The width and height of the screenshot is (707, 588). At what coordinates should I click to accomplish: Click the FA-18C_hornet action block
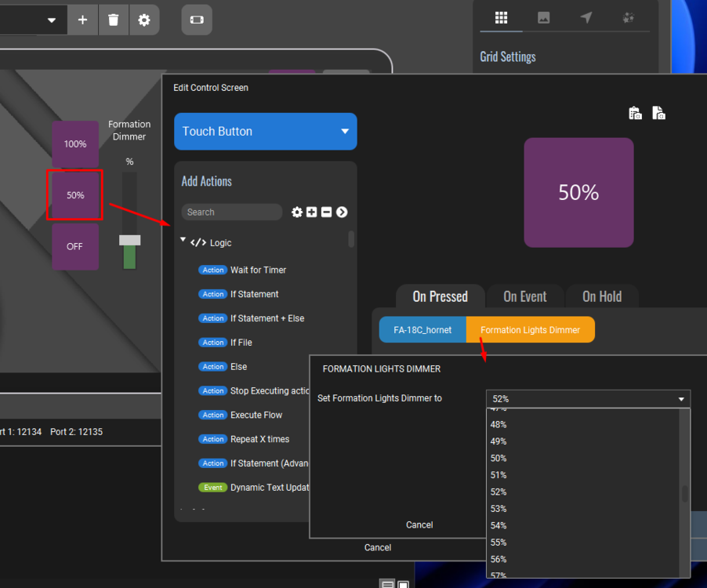point(422,329)
